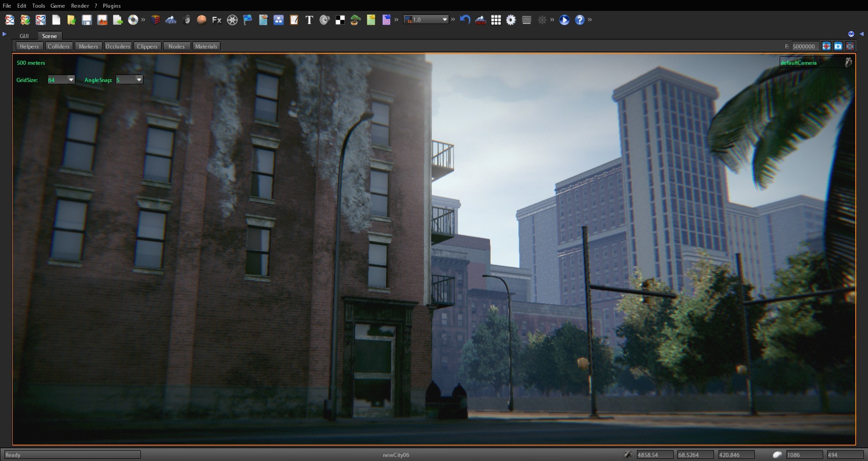Toggle the record target icon near F field
Viewport: 868px width, 461px height.
point(826,46)
